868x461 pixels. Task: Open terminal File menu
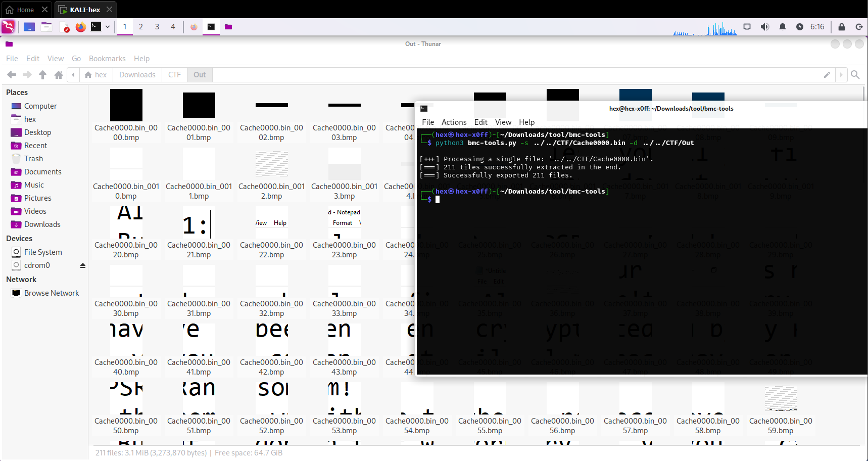click(428, 122)
